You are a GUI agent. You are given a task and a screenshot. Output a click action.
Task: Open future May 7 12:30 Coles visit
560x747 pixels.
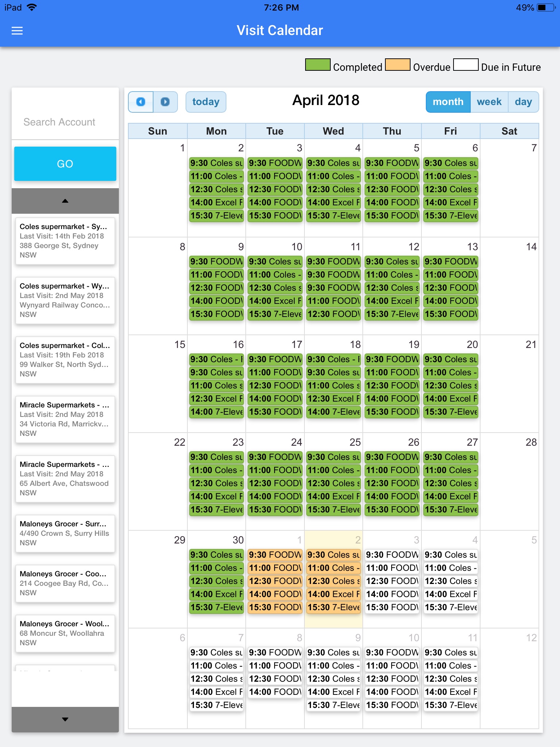(217, 679)
